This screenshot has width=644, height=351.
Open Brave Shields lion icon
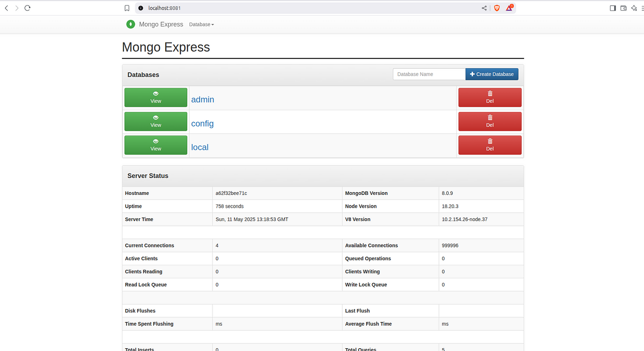point(497,8)
